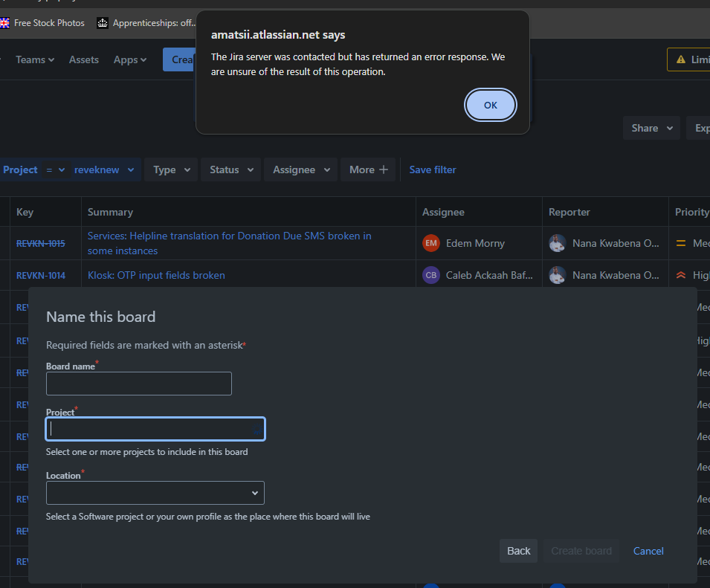Image resolution: width=710 pixels, height=588 pixels.
Task: Click high priority icon for REVKN-1014
Action: click(x=680, y=275)
